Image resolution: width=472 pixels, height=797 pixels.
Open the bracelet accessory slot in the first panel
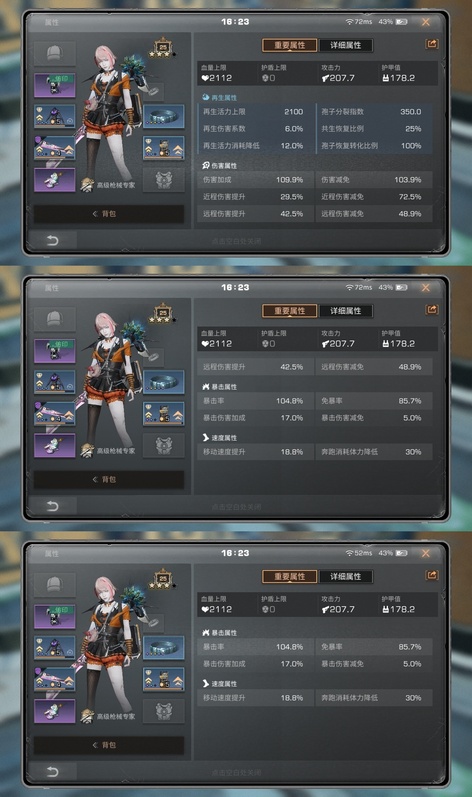(164, 116)
